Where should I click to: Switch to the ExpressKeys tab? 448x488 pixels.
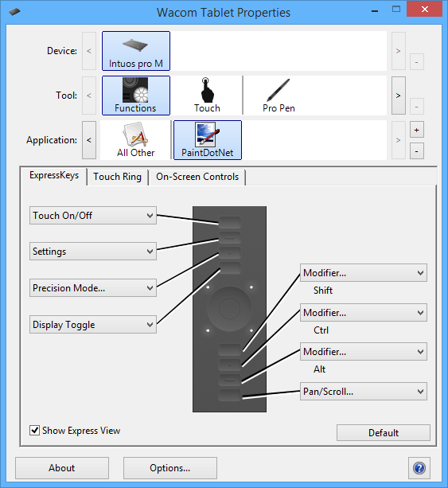pyautogui.click(x=54, y=175)
